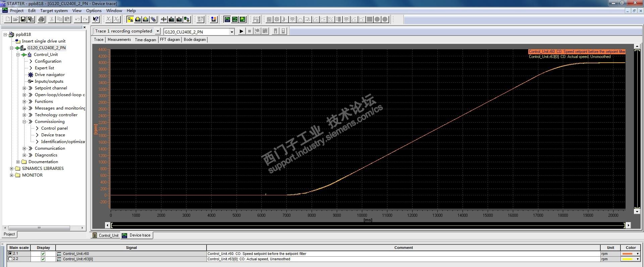Viewport: 644px width, 267px height.
Task: Open the Control_Unit bottom window tab
Action: click(x=105, y=235)
